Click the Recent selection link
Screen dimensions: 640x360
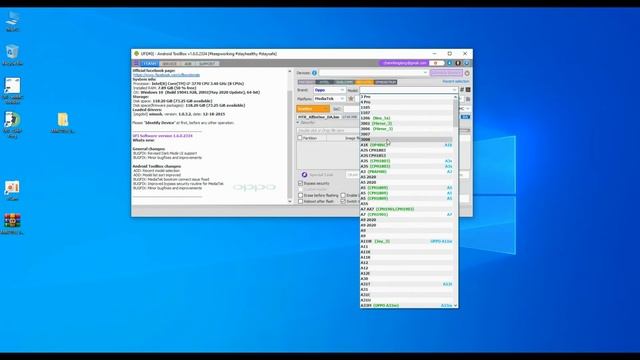456,82
